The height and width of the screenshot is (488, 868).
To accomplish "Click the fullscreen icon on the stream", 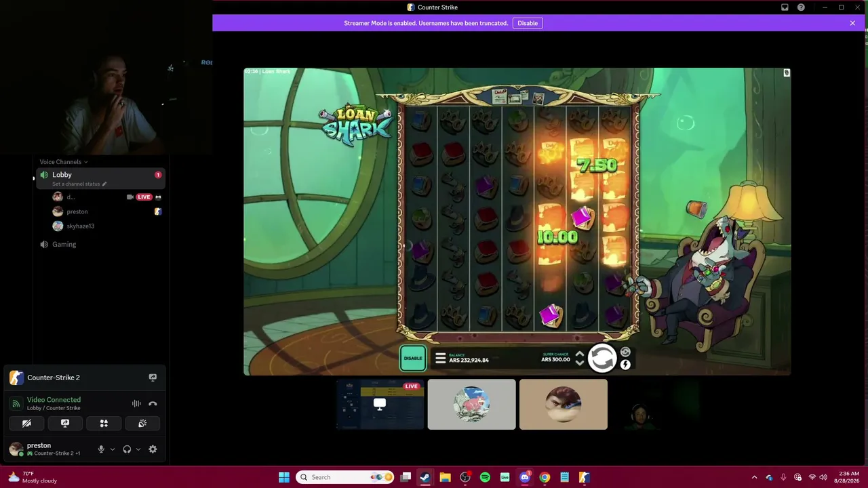I will [787, 73].
